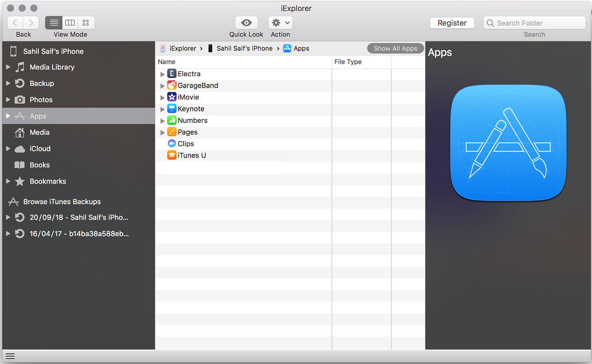Expand the 20/09/18 backup entry

tap(8, 217)
